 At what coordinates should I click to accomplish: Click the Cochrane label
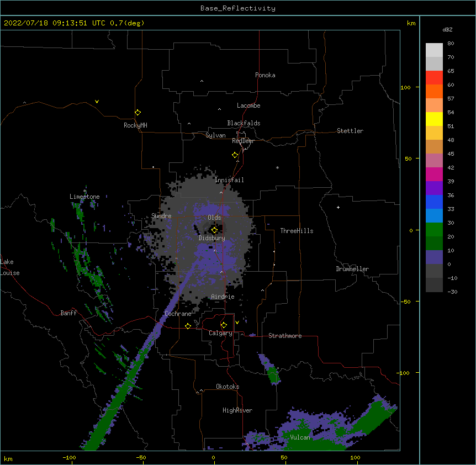(x=178, y=314)
